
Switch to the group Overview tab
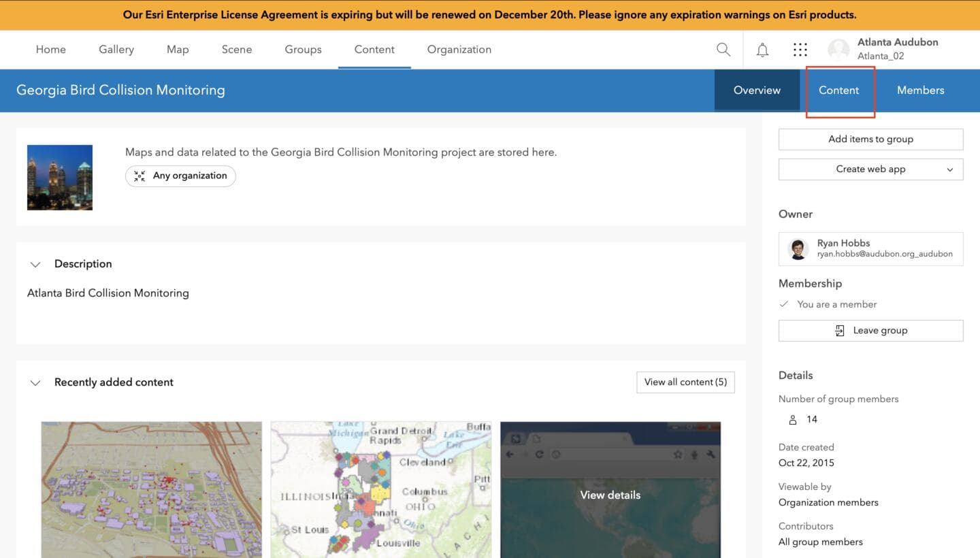[x=757, y=91]
